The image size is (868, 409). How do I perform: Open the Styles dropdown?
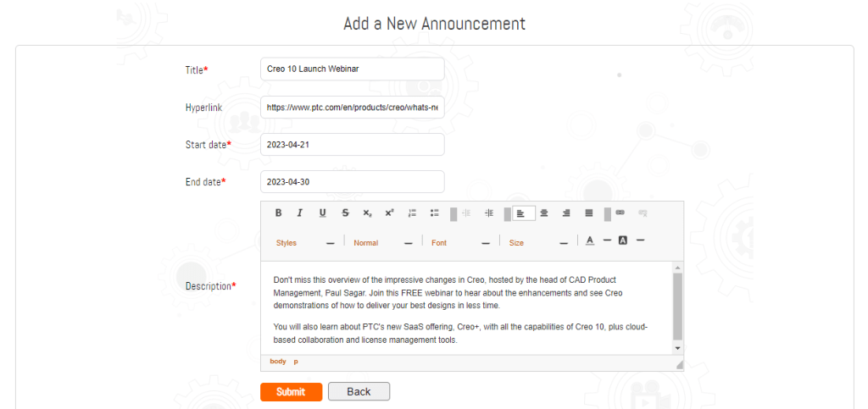tap(305, 243)
